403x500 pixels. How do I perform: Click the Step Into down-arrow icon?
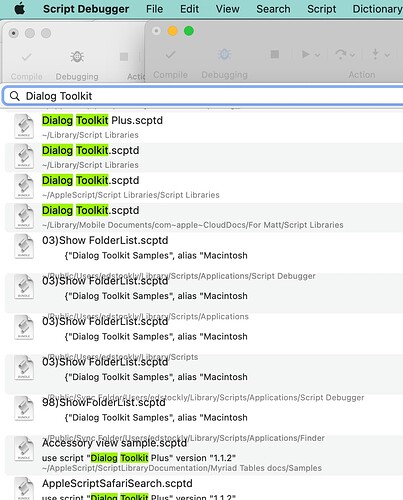[375, 54]
